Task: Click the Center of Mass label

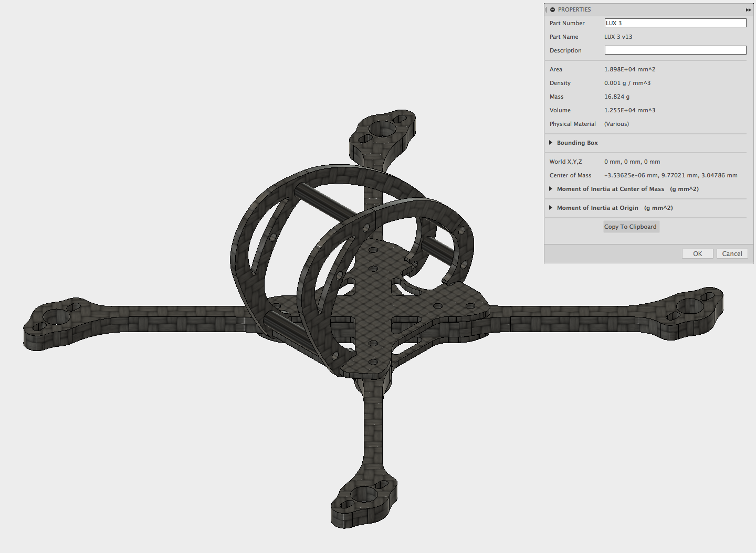Action: [x=570, y=175]
